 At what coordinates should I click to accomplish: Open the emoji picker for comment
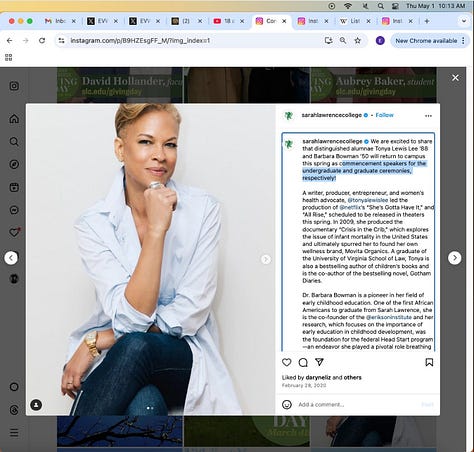pos(287,404)
